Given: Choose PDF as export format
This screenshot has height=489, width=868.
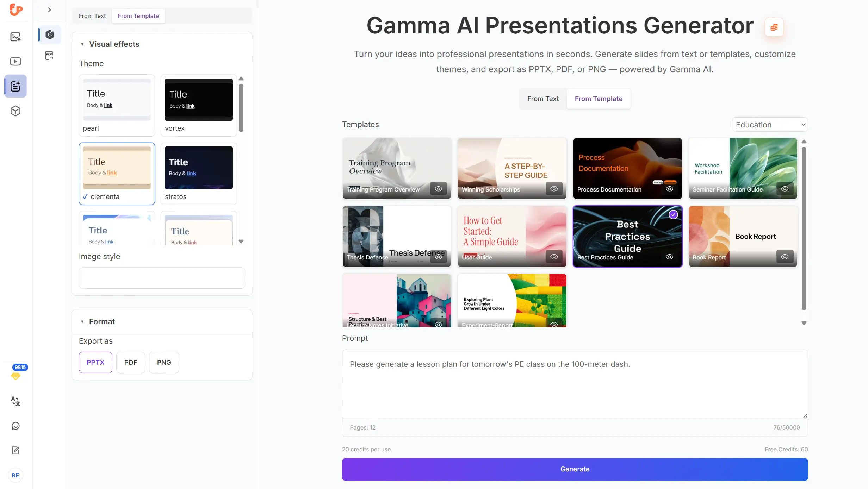Looking at the screenshot, I should (130, 362).
